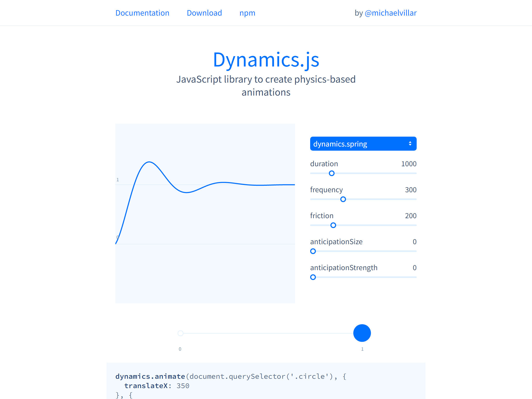Click the friction slider handle
Image resolution: width=532 pixels, height=399 pixels.
pyautogui.click(x=333, y=225)
